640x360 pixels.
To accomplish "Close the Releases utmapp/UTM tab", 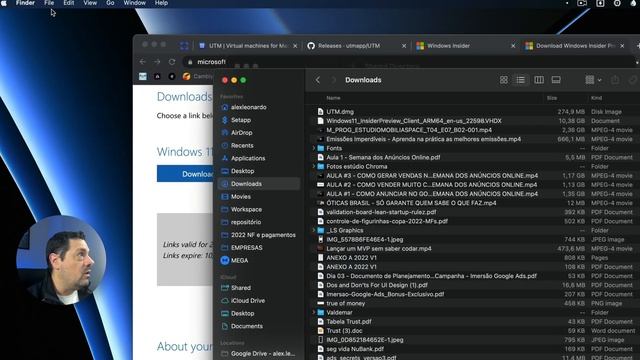I will [404, 46].
